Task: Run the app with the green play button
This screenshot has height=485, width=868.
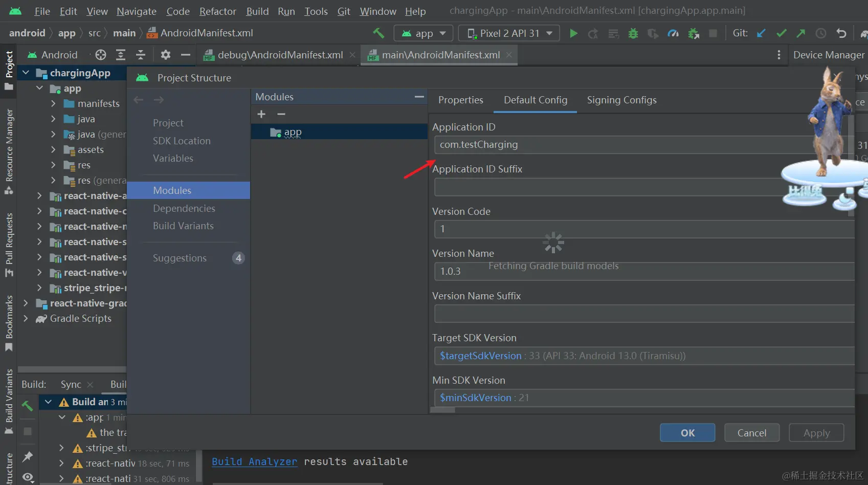Action: pos(573,33)
